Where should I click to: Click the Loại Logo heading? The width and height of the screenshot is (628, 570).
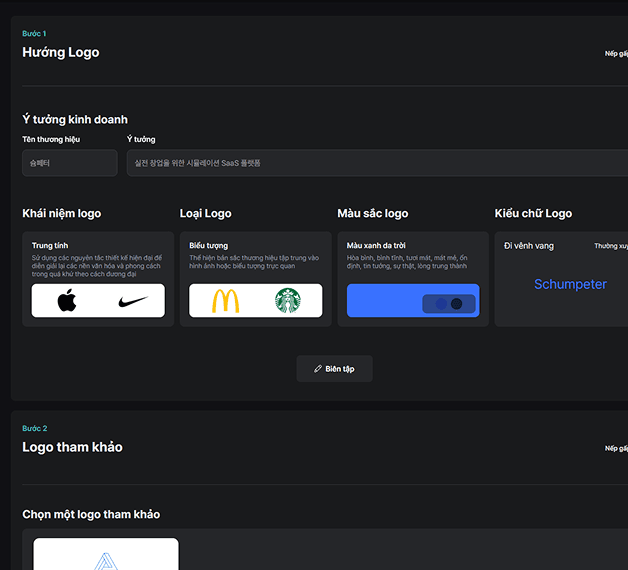click(205, 213)
